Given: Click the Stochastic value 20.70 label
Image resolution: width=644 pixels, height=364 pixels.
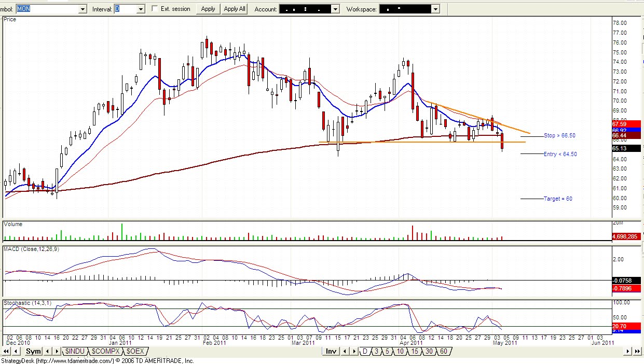Looking at the screenshot, I should point(627,326).
